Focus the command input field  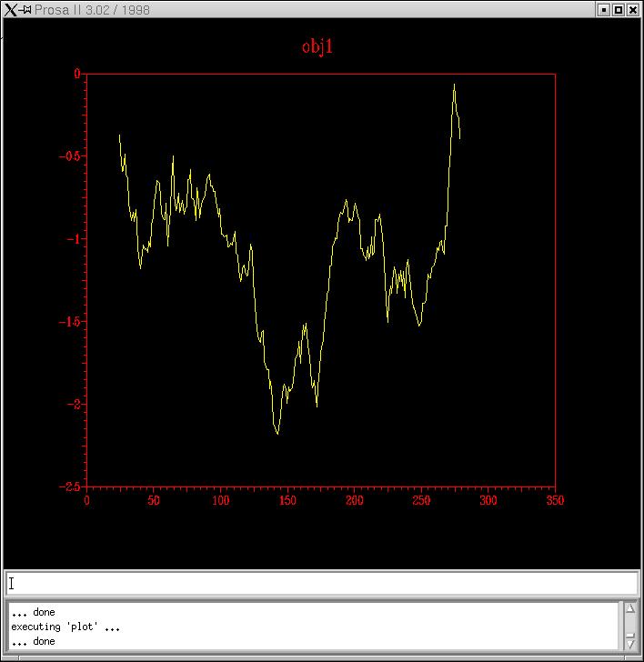(322, 584)
